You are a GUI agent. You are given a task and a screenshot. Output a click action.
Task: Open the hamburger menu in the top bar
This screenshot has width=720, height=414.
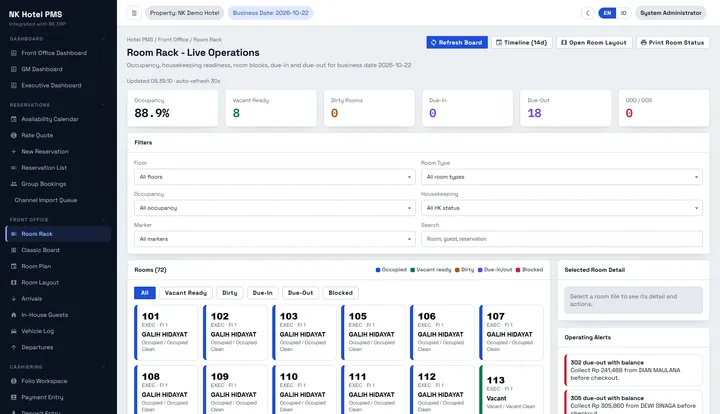(x=134, y=13)
